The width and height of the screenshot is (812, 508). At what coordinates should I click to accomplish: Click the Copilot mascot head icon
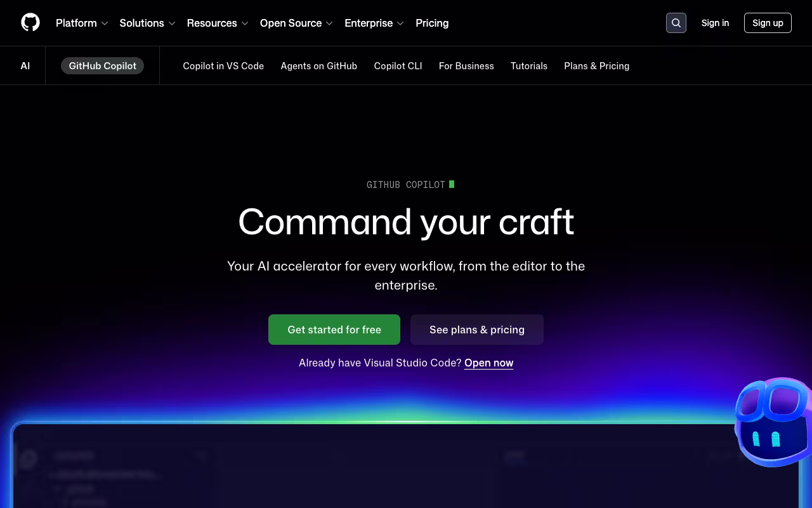click(x=774, y=422)
